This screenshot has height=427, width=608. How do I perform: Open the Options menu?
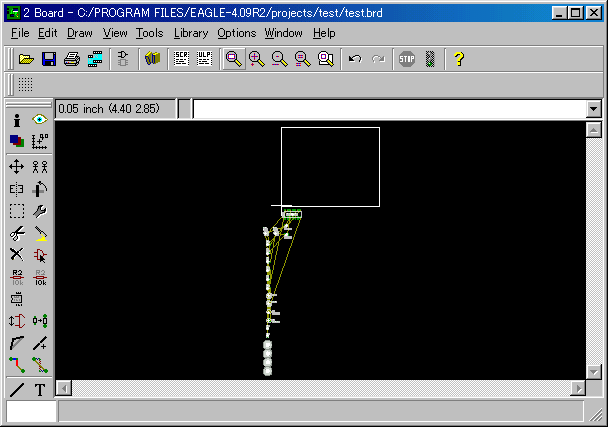click(237, 33)
